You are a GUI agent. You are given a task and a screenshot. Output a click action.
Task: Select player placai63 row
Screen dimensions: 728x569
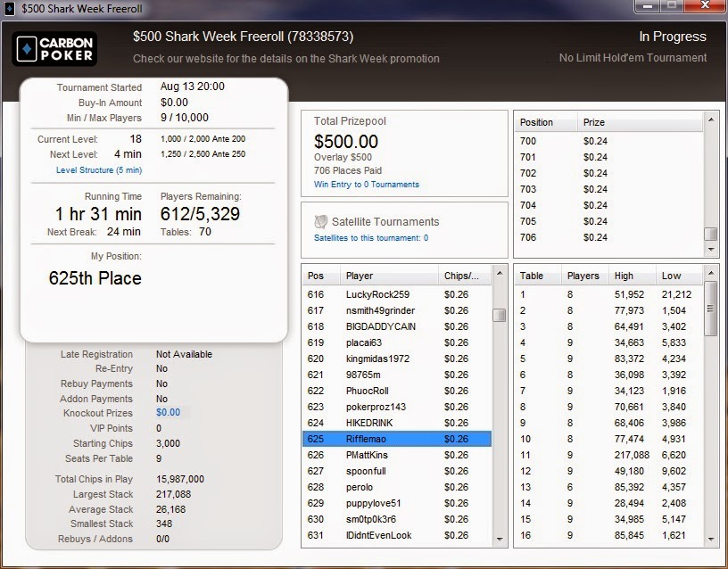click(397, 343)
